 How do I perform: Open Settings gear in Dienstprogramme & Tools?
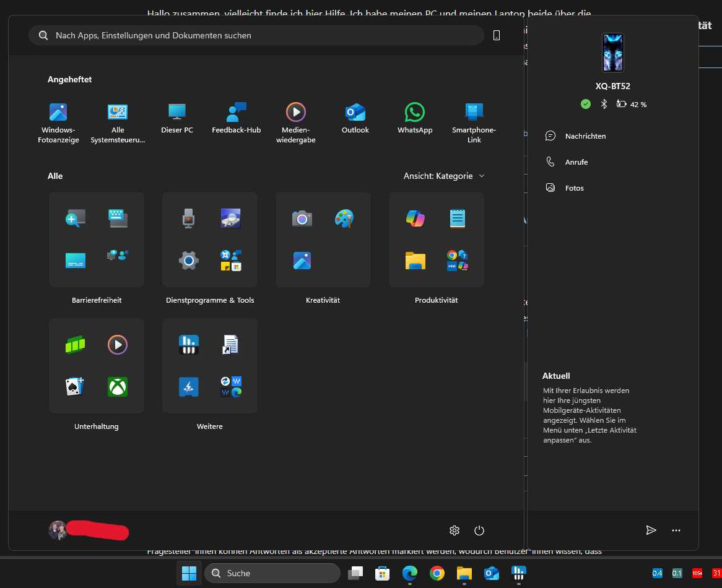(188, 261)
